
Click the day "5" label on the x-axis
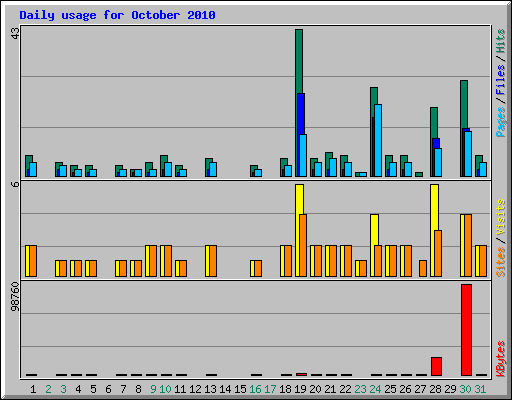click(93, 389)
